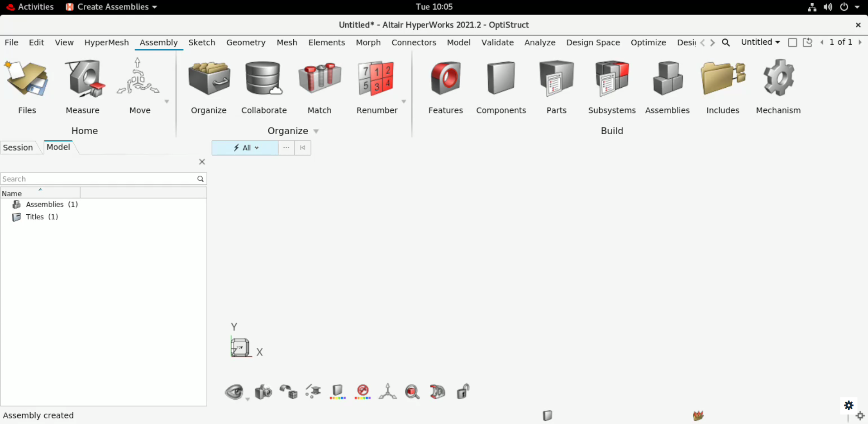Click the camera capture icon in view toolbar
Viewport: 868px width, 424px height.
(x=263, y=391)
